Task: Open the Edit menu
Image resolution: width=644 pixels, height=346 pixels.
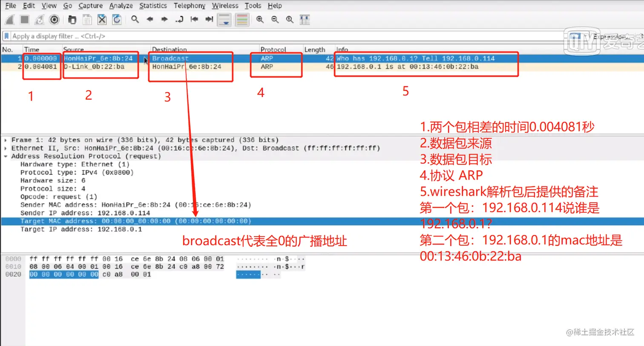Action: [x=29, y=6]
